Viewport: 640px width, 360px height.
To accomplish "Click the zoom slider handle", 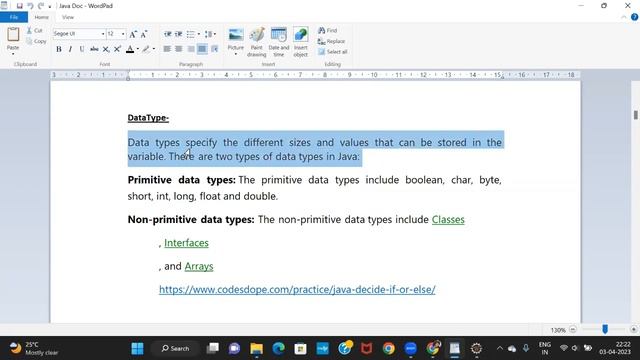I will click(x=605, y=329).
